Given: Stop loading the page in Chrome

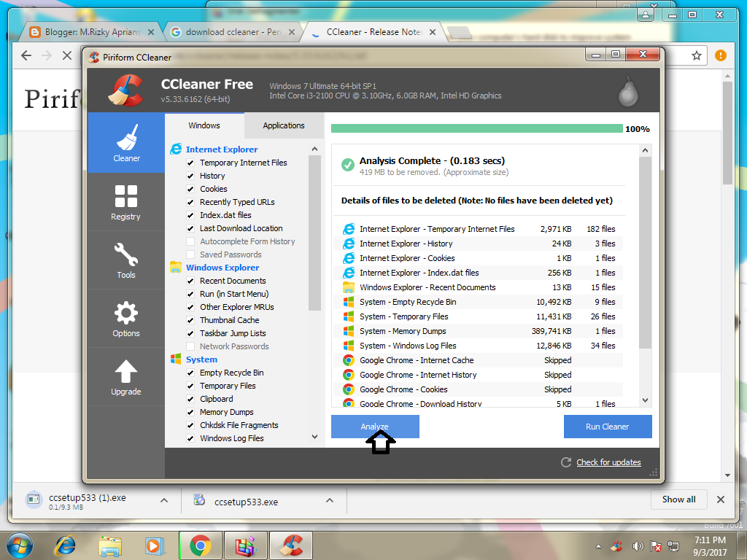Looking at the screenshot, I should click(x=67, y=55).
